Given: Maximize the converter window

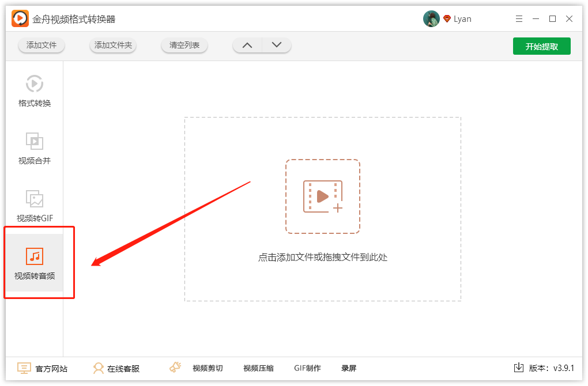Looking at the screenshot, I should 552,19.
